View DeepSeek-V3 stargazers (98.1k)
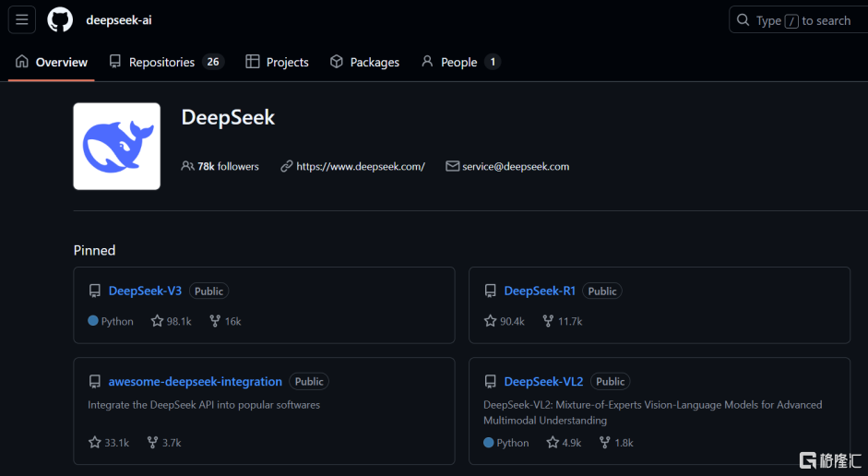The width and height of the screenshot is (868, 476). click(x=171, y=321)
